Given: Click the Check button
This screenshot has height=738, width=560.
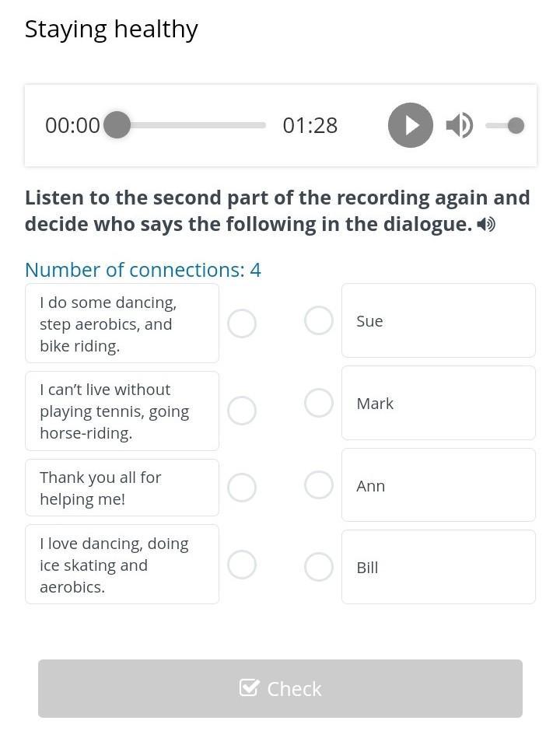Looking at the screenshot, I should [x=280, y=688].
